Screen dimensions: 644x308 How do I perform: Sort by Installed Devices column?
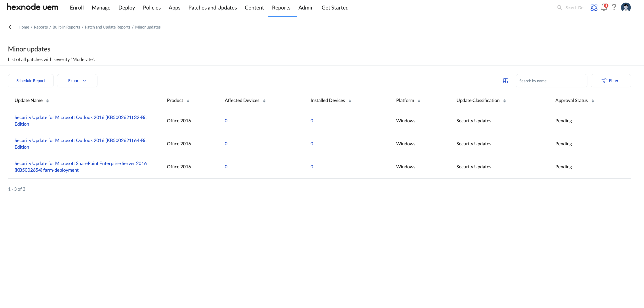350,101
